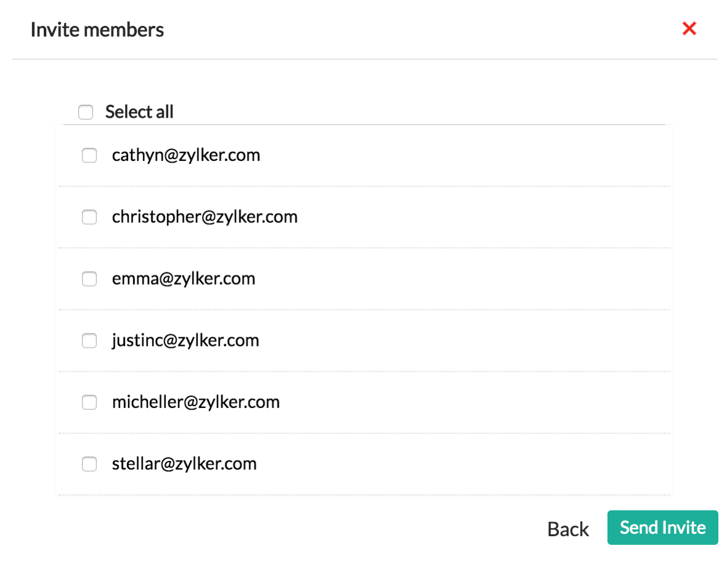Click the stellar@zylker.com email label
The height and width of the screenshot is (588, 727).
click(184, 463)
